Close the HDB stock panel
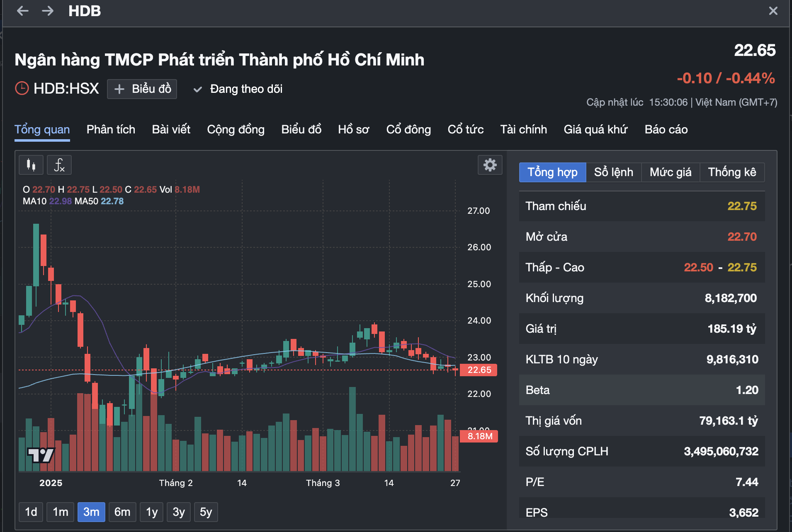Viewport: 792px width, 532px height. pos(773,11)
